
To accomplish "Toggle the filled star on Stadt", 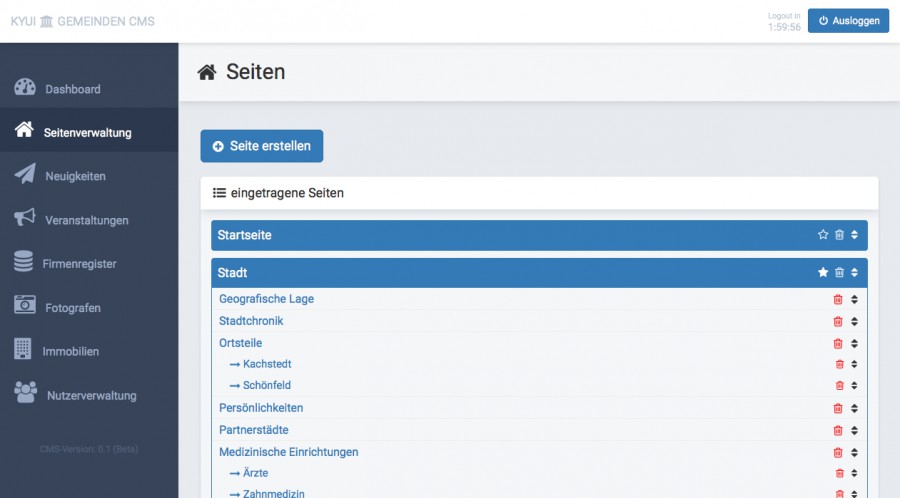I will pyautogui.click(x=823, y=273).
